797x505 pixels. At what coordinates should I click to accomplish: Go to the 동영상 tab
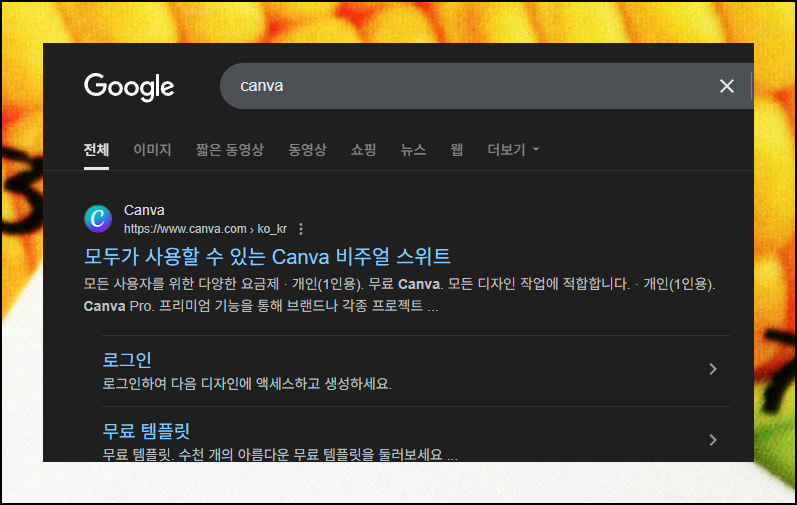point(307,149)
